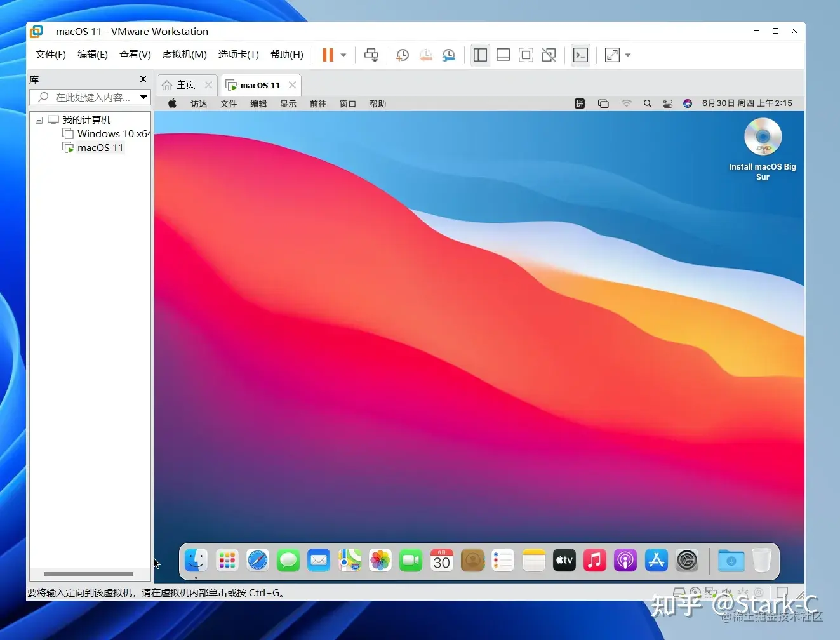The height and width of the screenshot is (640, 840).
Task: Open Reminders from the Dock
Action: [503, 560]
